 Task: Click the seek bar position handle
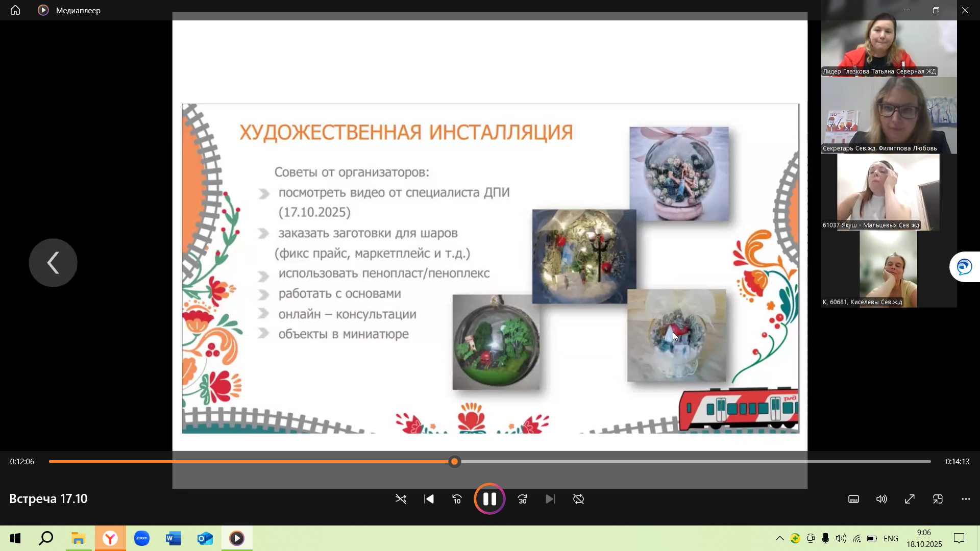(454, 462)
